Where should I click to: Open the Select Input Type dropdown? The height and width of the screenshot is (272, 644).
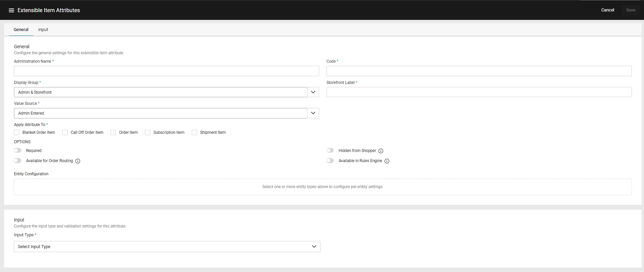[x=167, y=246]
